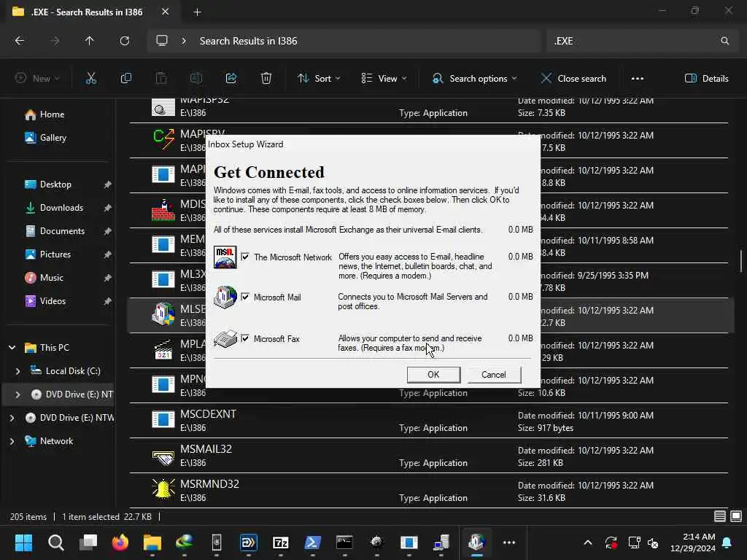Open the taskbar overflow ellipsis
Screen dimensions: 747x560
[x=508, y=542]
